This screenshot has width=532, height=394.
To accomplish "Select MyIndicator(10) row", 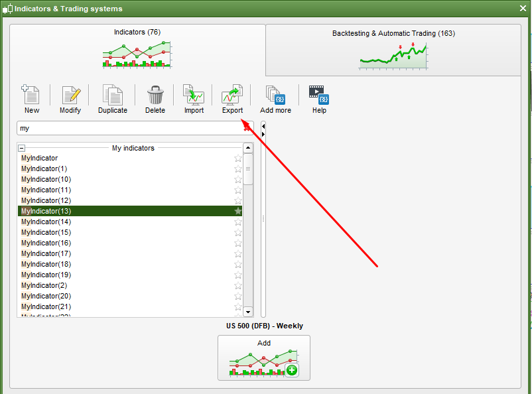I will click(x=130, y=179).
